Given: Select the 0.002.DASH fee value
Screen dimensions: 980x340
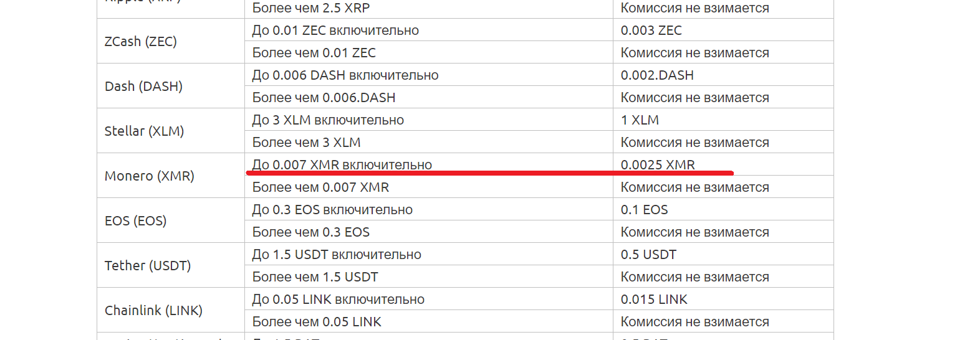Looking at the screenshot, I should click(x=657, y=75).
